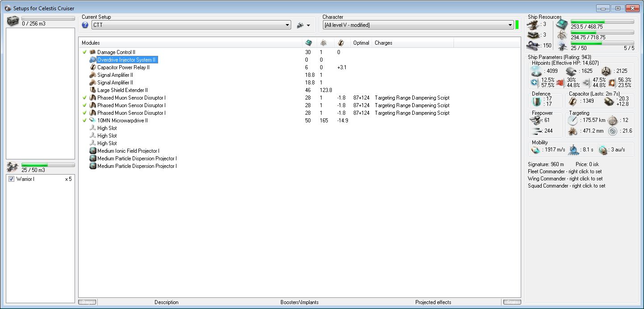The width and height of the screenshot is (644, 309).
Task: Click the warp speed icon showing 3 au/s
Action: (603, 150)
